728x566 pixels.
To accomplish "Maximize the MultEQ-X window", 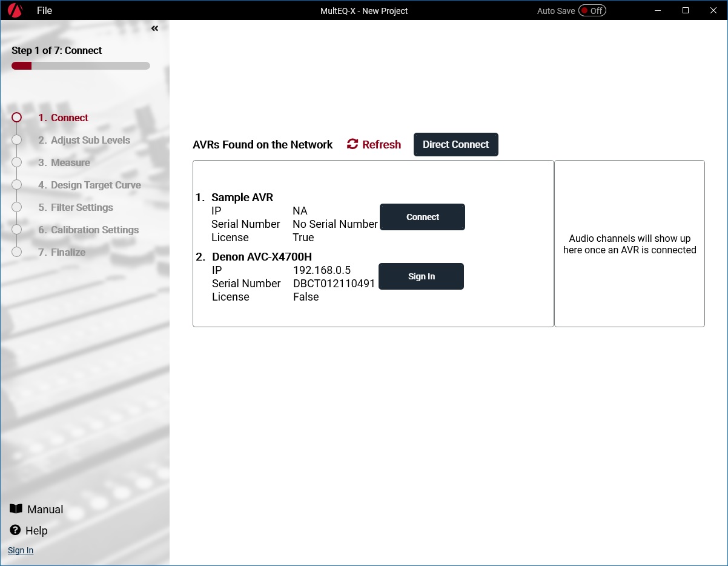I will click(x=686, y=10).
